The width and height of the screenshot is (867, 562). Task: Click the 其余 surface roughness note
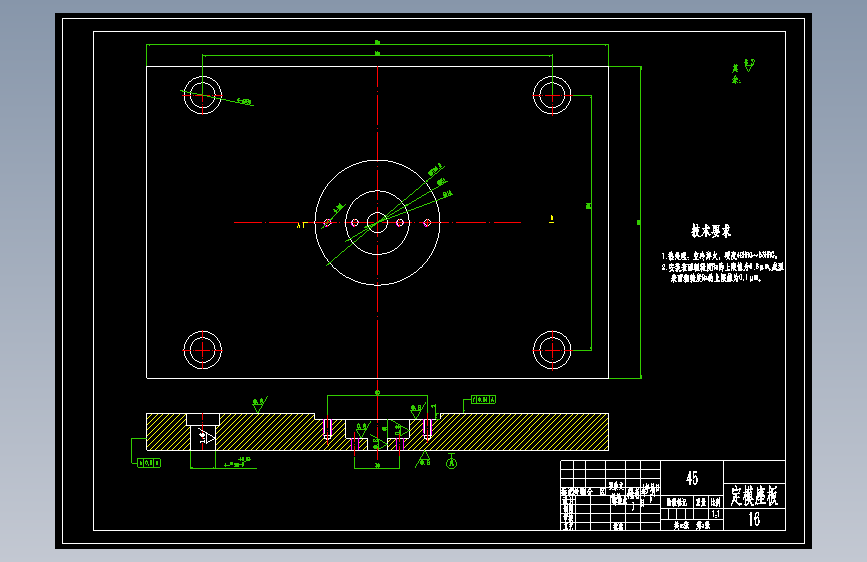[743, 72]
